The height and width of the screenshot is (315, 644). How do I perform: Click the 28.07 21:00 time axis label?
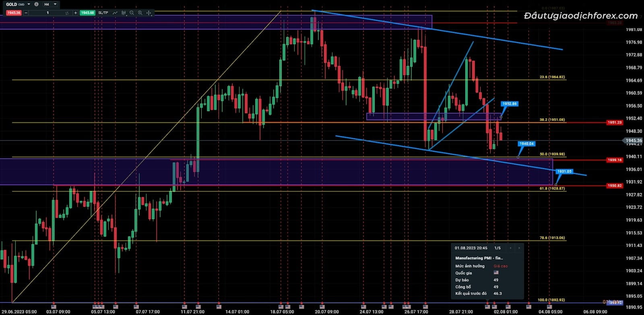461,312
